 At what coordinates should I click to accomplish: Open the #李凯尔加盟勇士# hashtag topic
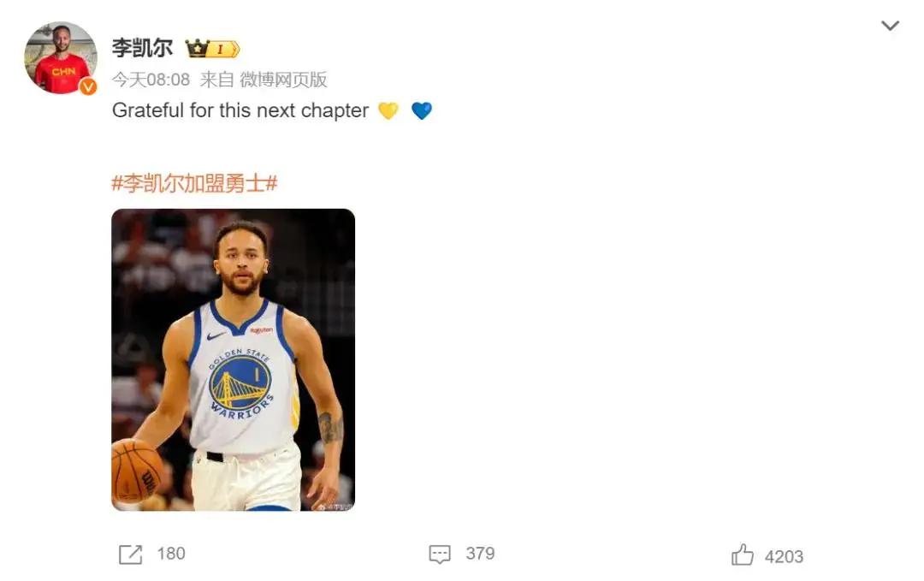coord(194,183)
